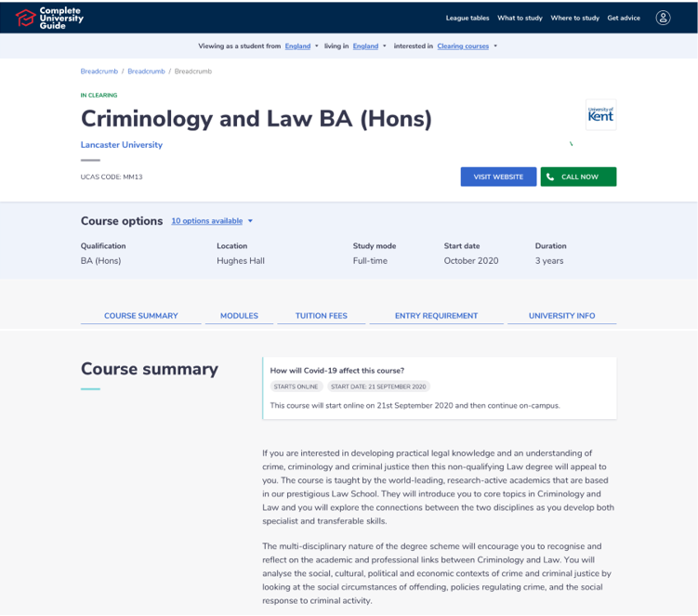Click How will Covid-19 affect this course heading
The height and width of the screenshot is (616, 698).
[337, 371]
